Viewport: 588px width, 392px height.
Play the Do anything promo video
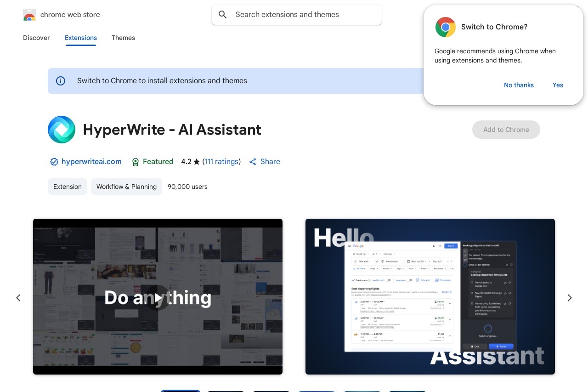[x=158, y=297]
